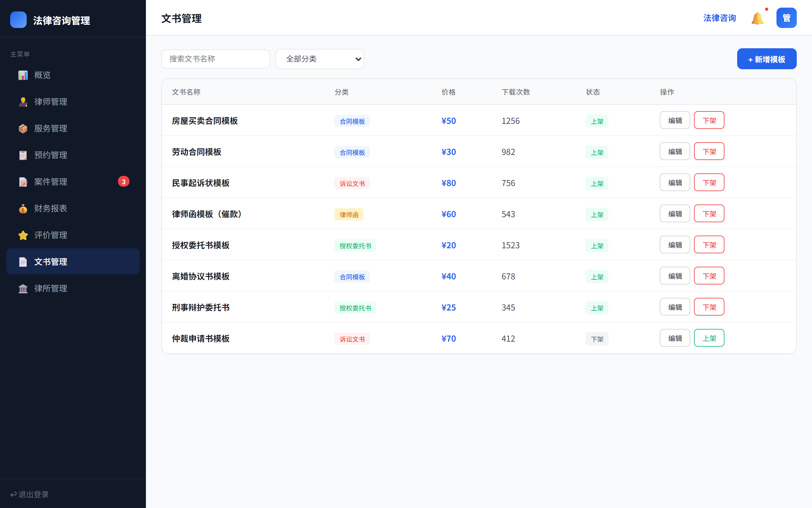Image resolution: width=812 pixels, height=508 pixels.
Task: Click the 价格 column header
Action: click(x=448, y=92)
